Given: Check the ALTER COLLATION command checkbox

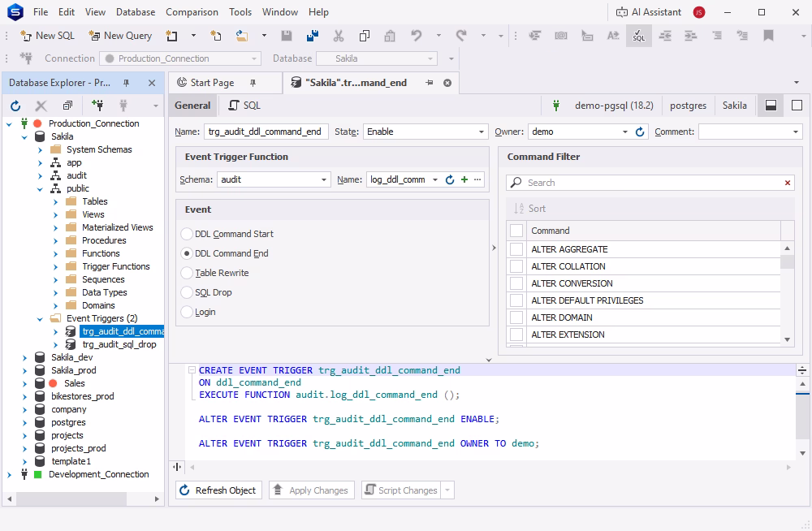Looking at the screenshot, I should pyautogui.click(x=516, y=266).
